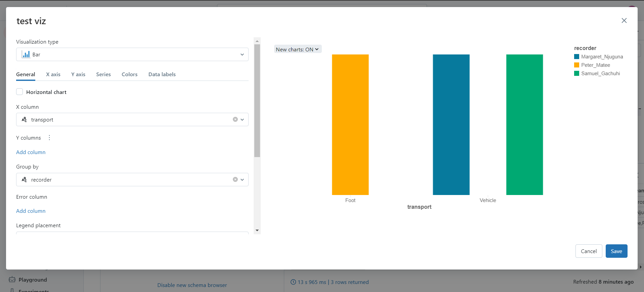Open the Data labels tab
Image resolution: width=644 pixels, height=292 pixels.
point(162,75)
